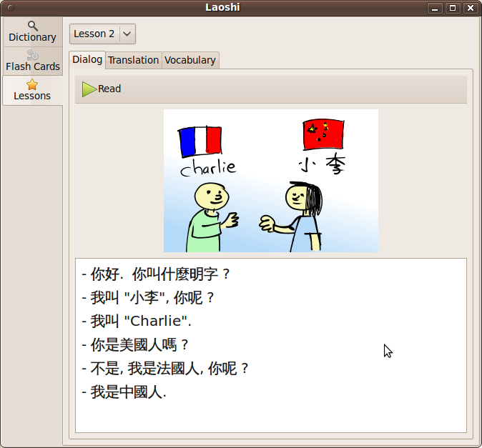
Task: Click the window menu circle in title bar
Action: [x=11, y=8]
